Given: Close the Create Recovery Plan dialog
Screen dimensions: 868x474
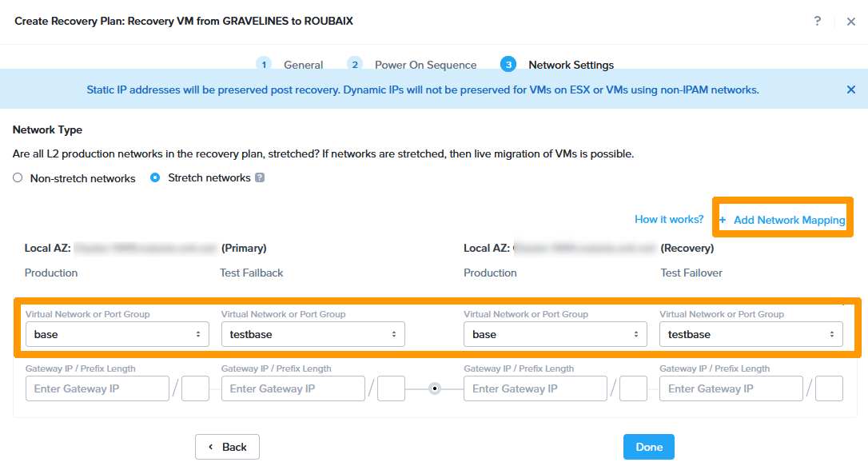Looking at the screenshot, I should tap(851, 22).
